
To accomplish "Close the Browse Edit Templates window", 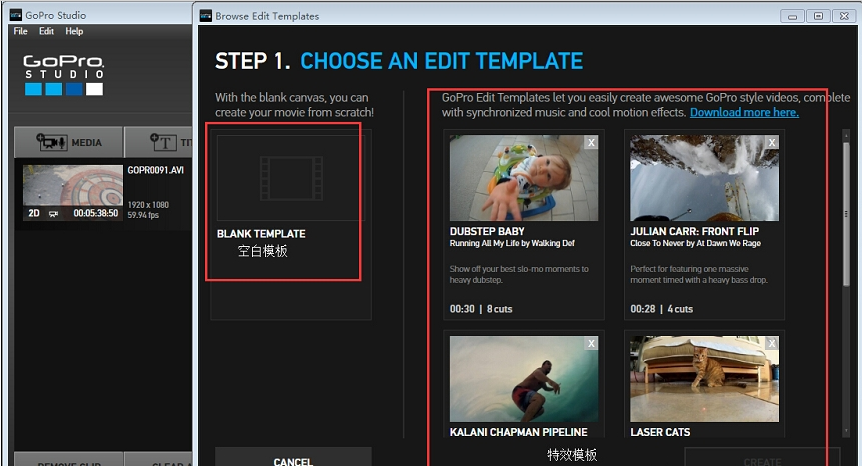I will pyautogui.click(x=844, y=16).
